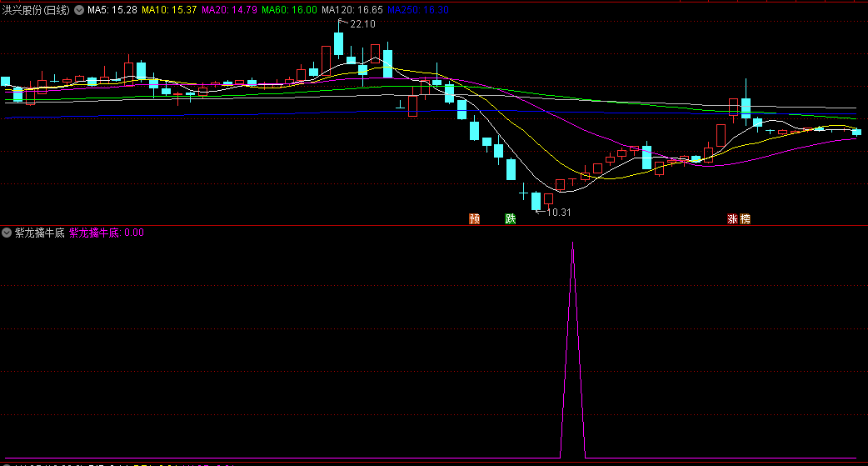Screen dimensions: 868x466
Task: Click the 预 marker icon
Action: pyautogui.click(x=475, y=219)
